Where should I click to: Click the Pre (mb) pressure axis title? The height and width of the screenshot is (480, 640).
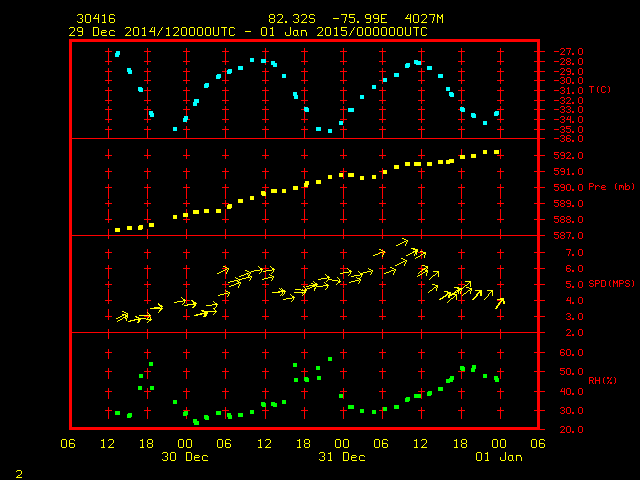(611, 187)
